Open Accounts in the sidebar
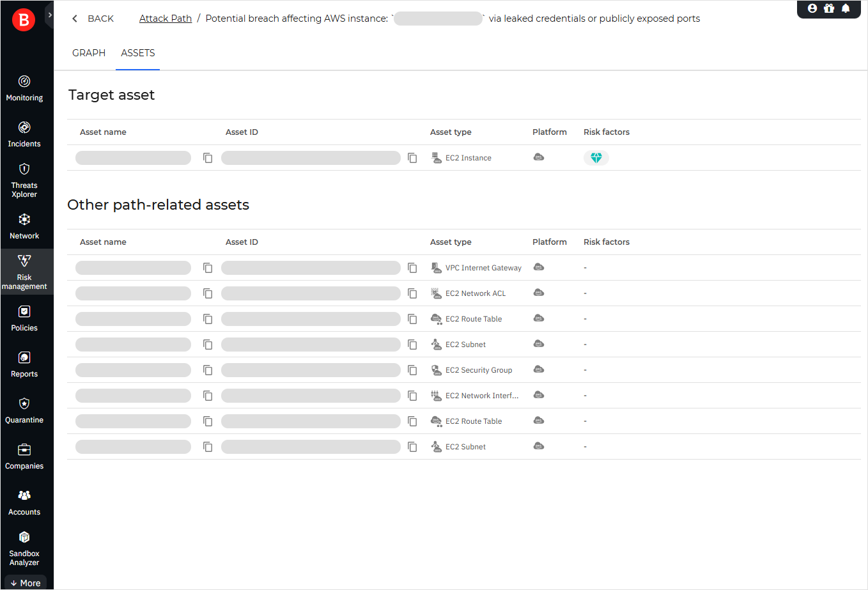Screen dimensions: 868x590 [x=24, y=503]
